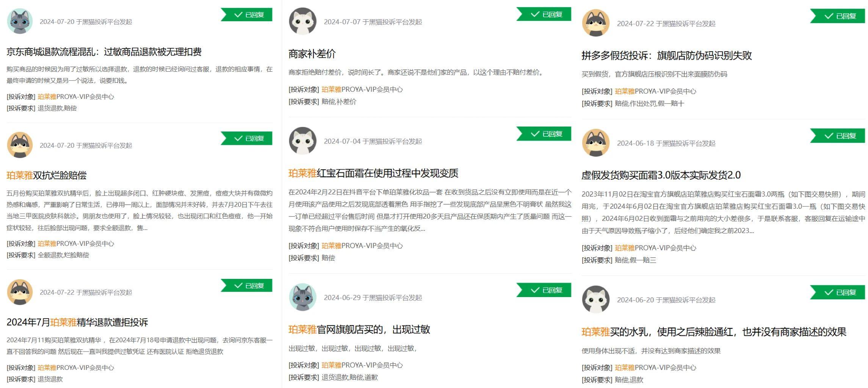This screenshot has height=388, width=868.
Task: Select the 已回复 tag for 虚假发货购买面霜3.0 complaint
Action: tap(838, 136)
